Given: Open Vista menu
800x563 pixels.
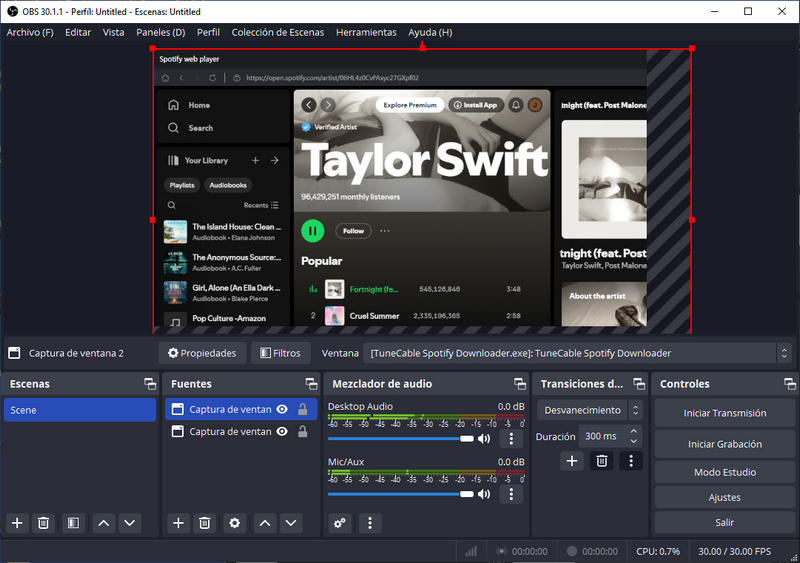Looking at the screenshot, I should 113,32.
